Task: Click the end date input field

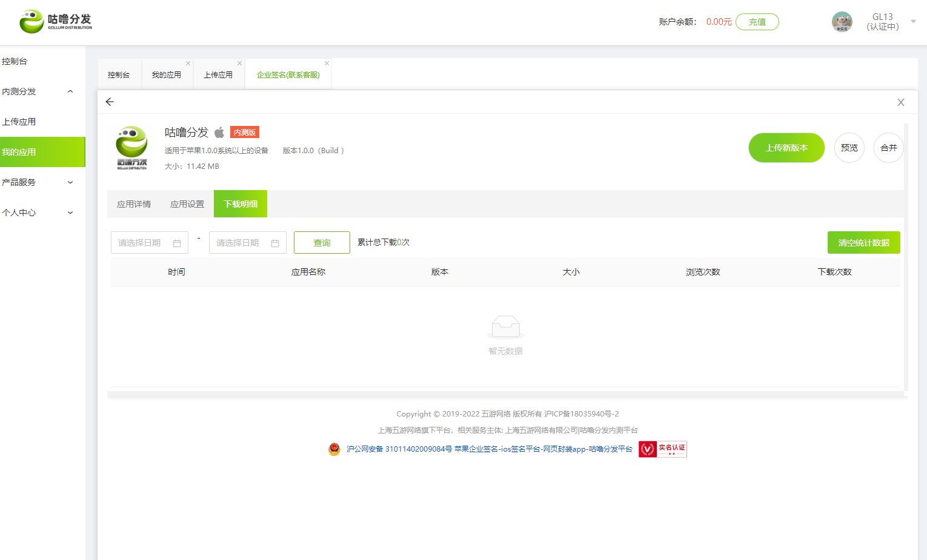Action: click(x=248, y=243)
